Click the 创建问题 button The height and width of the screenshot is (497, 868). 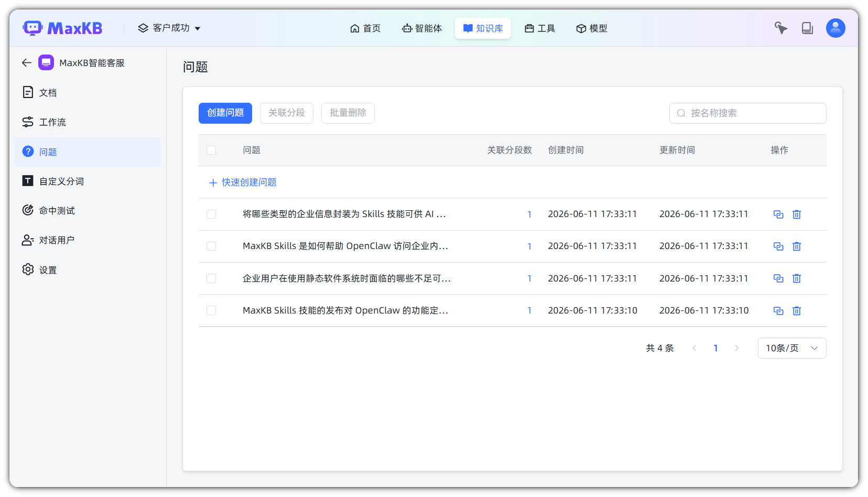pos(225,113)
